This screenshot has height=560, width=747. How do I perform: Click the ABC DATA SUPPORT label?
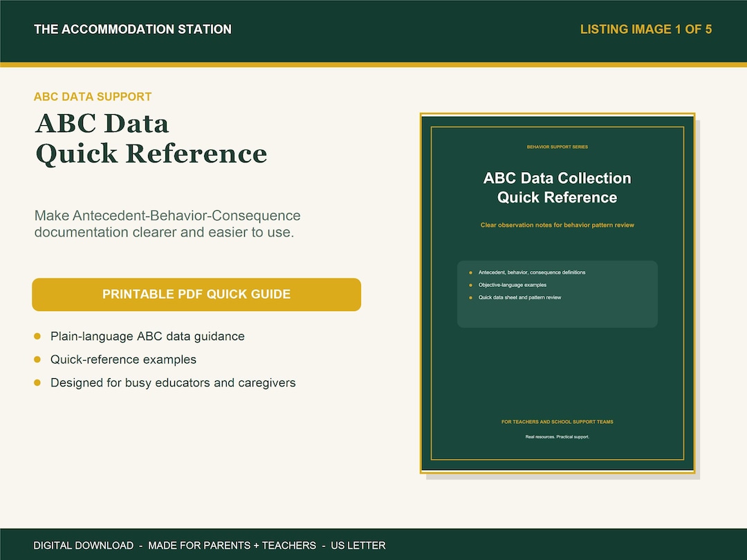point(93,97)
